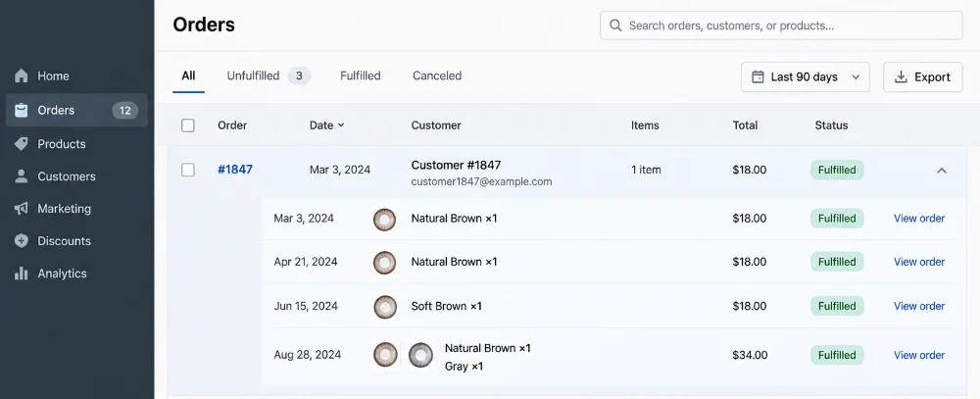Click Gray ×1 item text
Screen dimensions: 980x399
pos(464,366)
